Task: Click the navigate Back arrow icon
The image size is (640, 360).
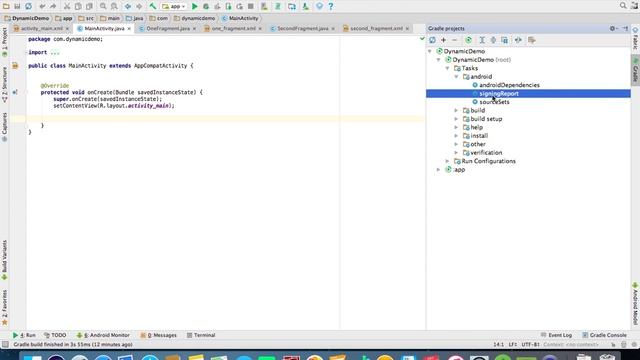Action: tap(128, 6)
